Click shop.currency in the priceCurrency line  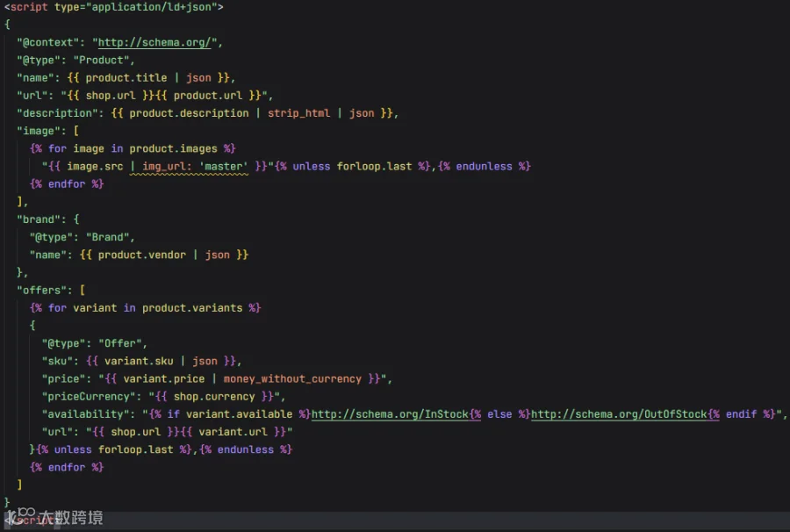pyautogui.click(x=214, y=397)
